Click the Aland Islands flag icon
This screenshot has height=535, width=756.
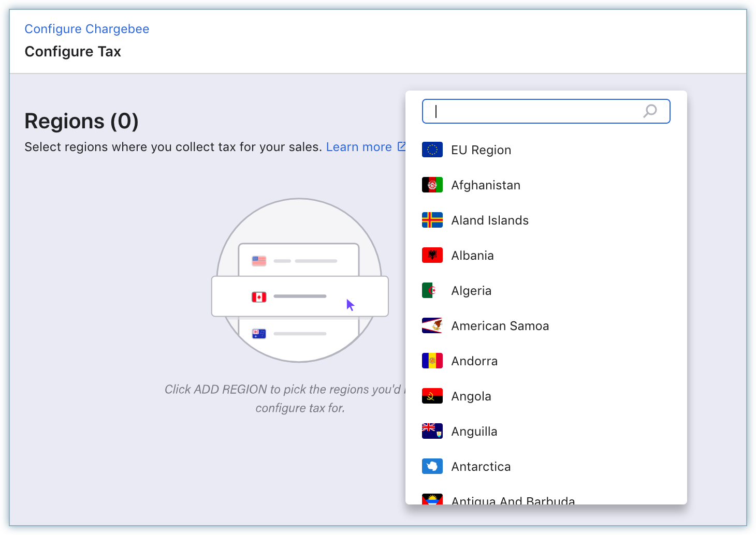(x=432, y=220)
